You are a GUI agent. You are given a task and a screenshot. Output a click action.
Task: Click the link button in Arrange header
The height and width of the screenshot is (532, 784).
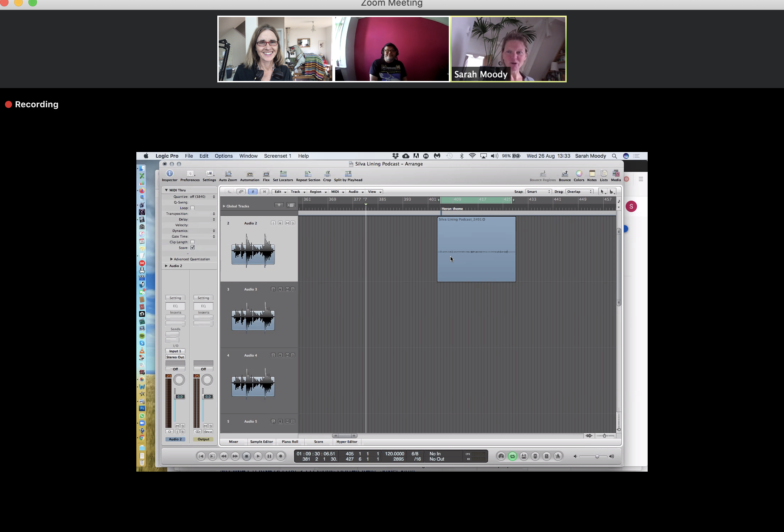(x=241, y=192)
